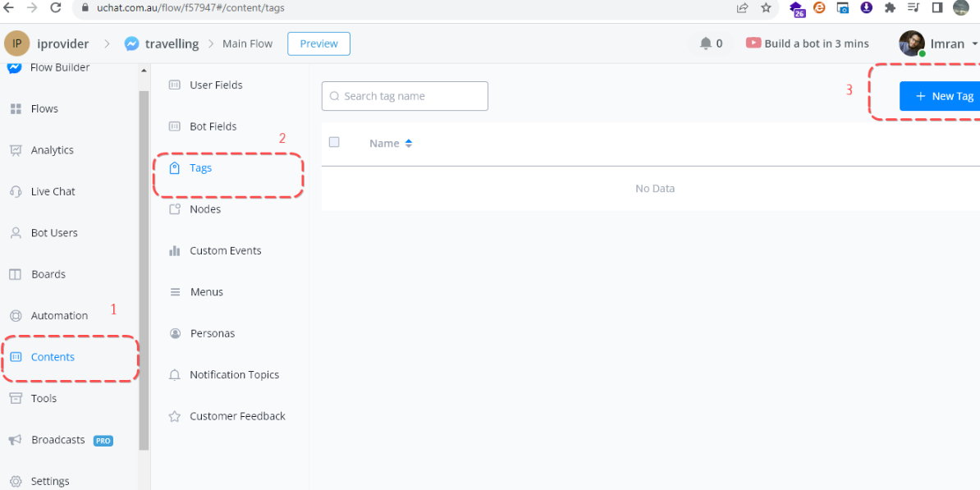Open the Menus content item

[206, 292]
